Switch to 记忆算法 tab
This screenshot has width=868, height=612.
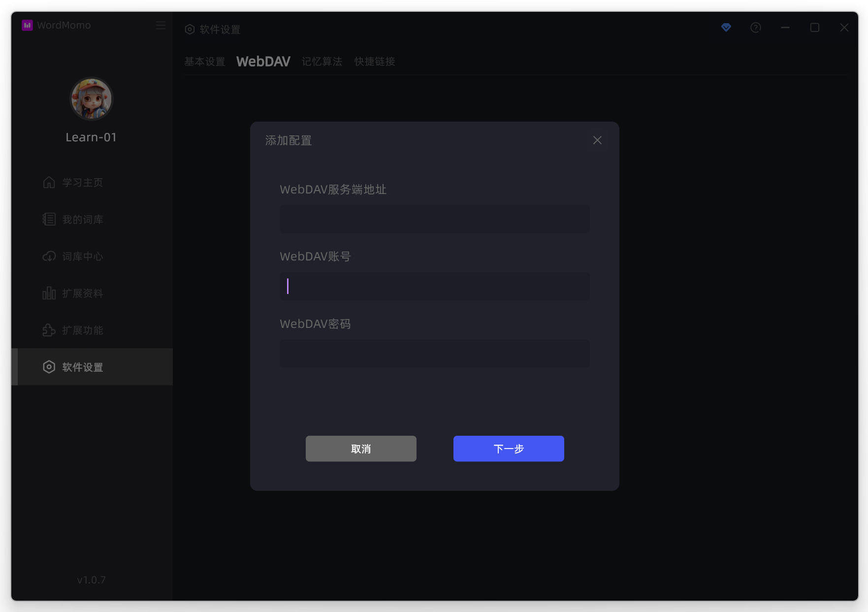(x=322, y=62)
